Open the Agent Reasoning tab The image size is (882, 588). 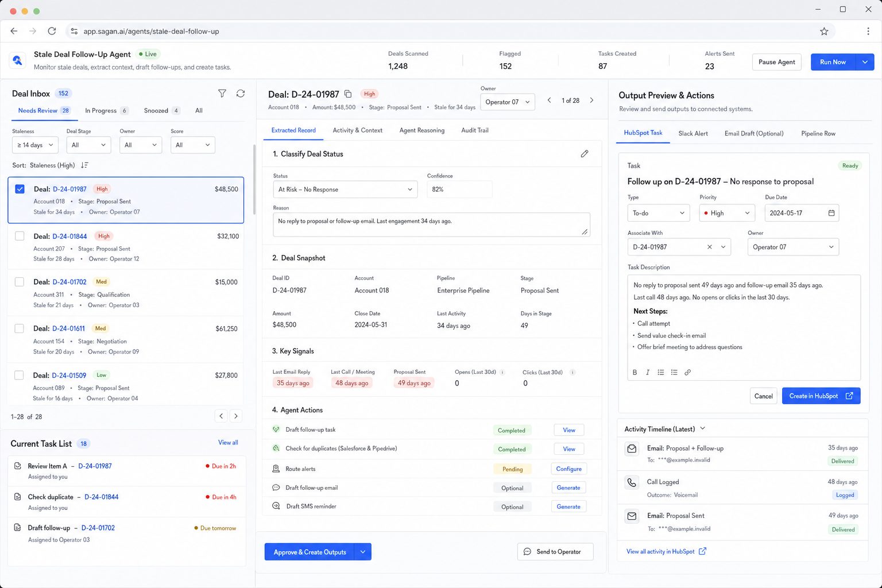point(422,130)
